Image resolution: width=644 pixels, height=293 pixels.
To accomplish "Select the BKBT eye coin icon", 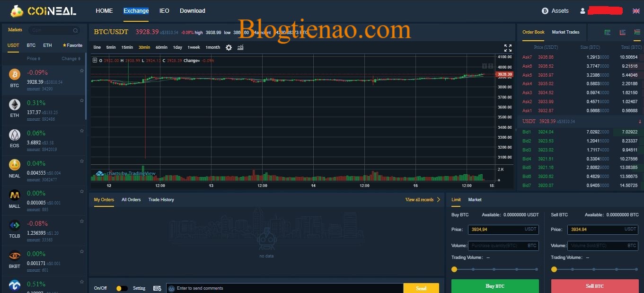I will (15, 256).
